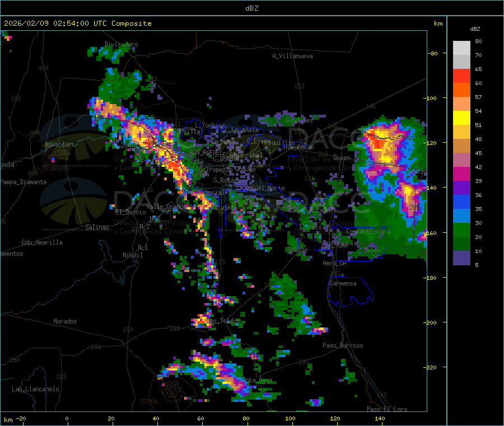Click the 2026/02/09 02:54:00 UTC Composite timestamp

pos(77,24)
